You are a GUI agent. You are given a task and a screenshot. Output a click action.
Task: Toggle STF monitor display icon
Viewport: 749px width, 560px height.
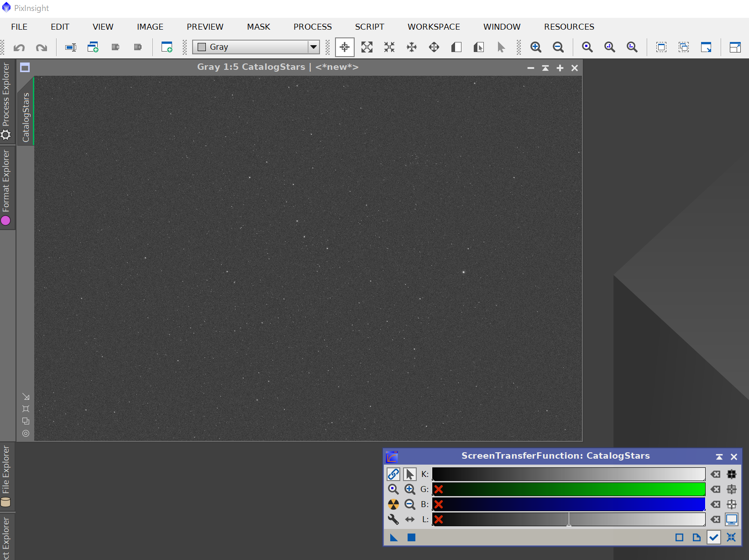tap(732, 519)
